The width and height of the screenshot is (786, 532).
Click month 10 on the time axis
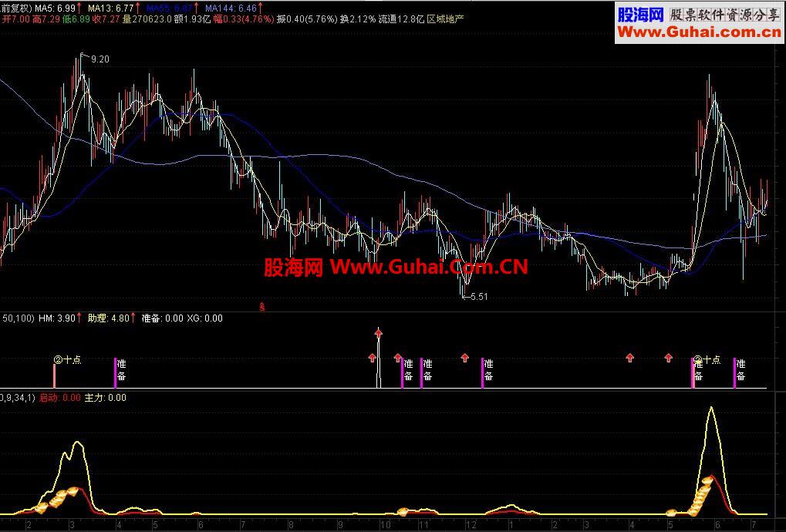coord(385,525)
